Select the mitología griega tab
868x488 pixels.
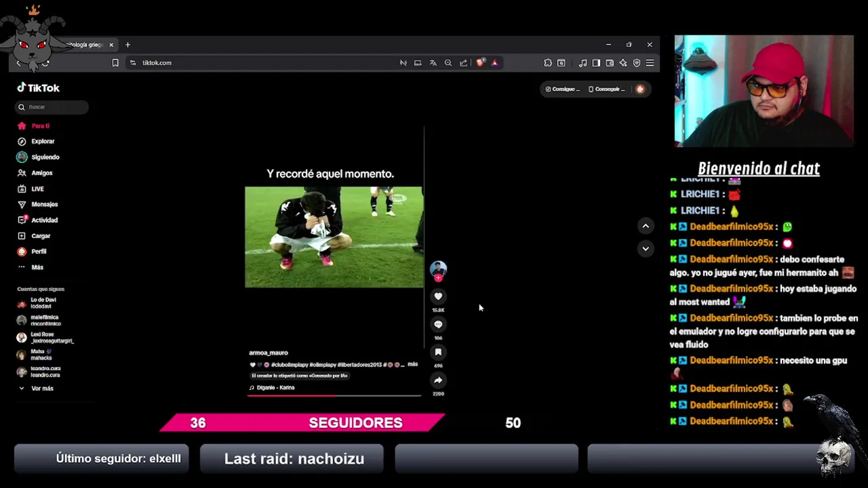click(x=85, y=45)
